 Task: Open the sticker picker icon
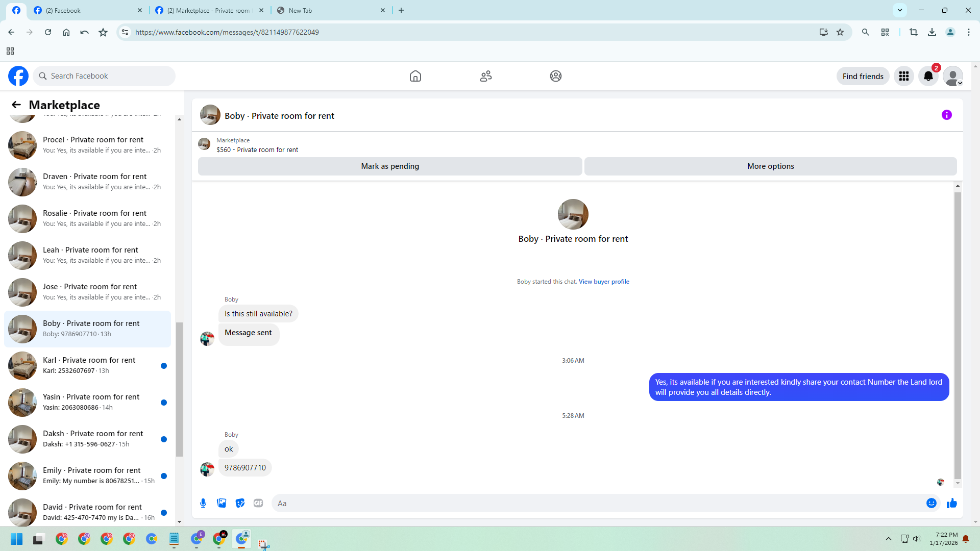point(240,503)
